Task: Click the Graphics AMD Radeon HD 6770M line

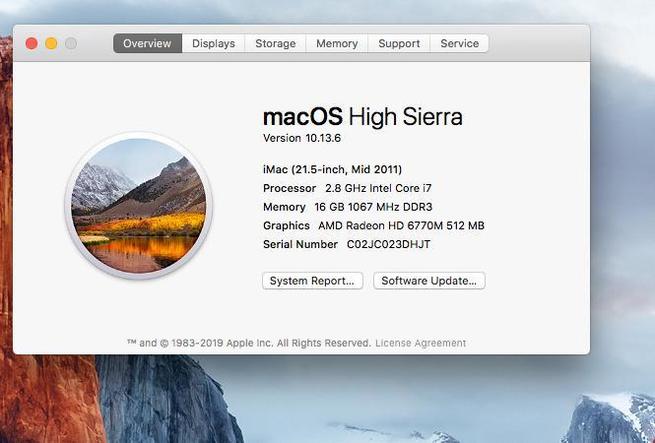Action: [373, 226]
